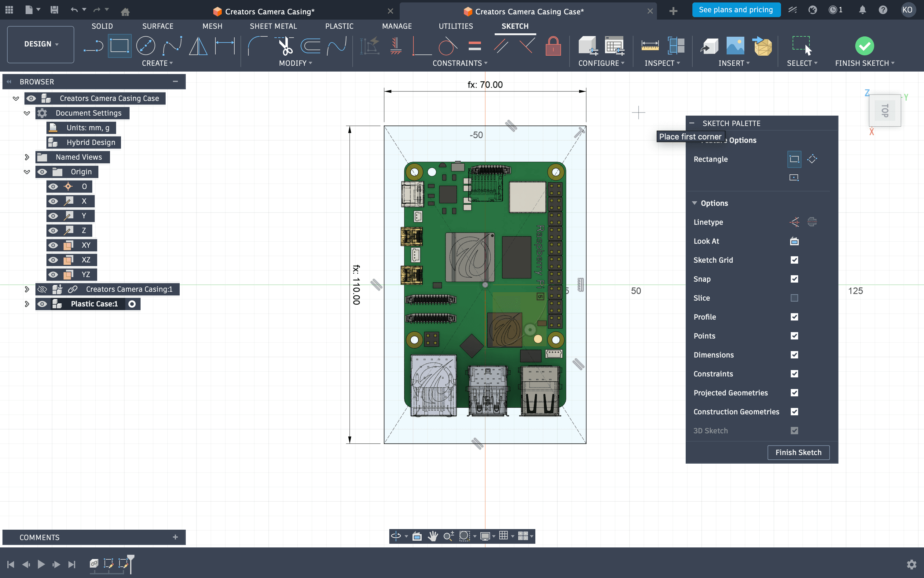Image resolution: width=924 pixels, height=578 pixels.
Task: Expand the Plastic Case:1 component
Action: pyautogui.click(x=27, y=304)
